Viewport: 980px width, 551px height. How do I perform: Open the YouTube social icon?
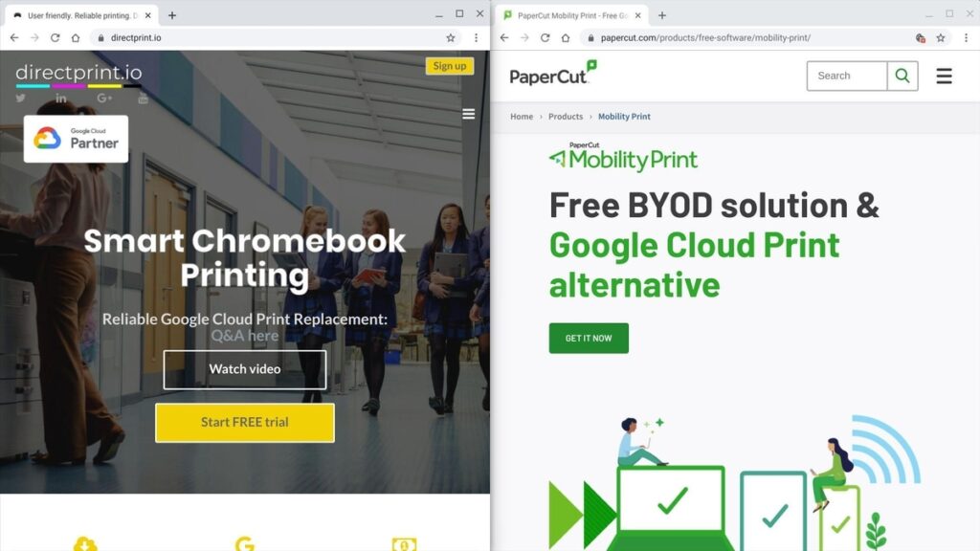pos(143,99)
